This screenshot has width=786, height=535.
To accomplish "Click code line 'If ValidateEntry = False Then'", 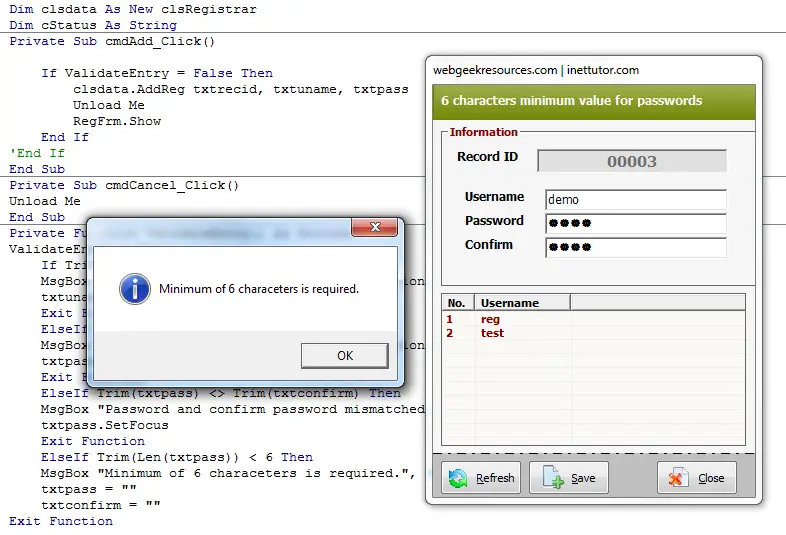I will tap(157, 73).
